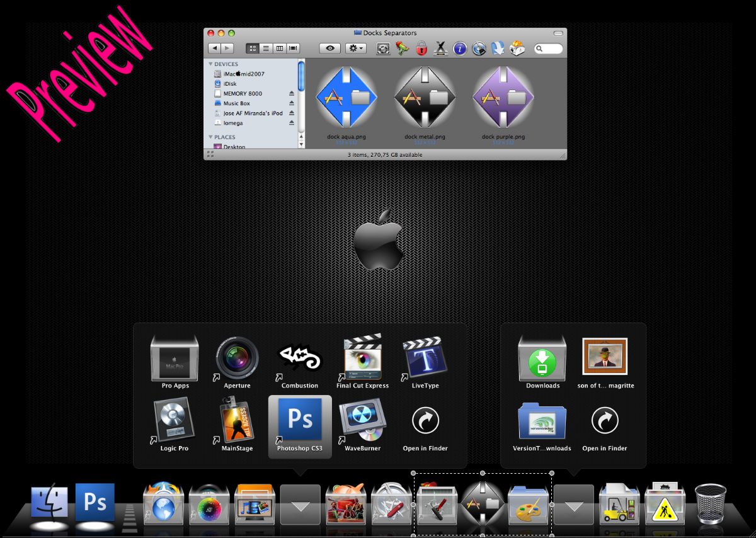Switch Finder to icon view
The image size is (756, 538).
coord(253,49)
